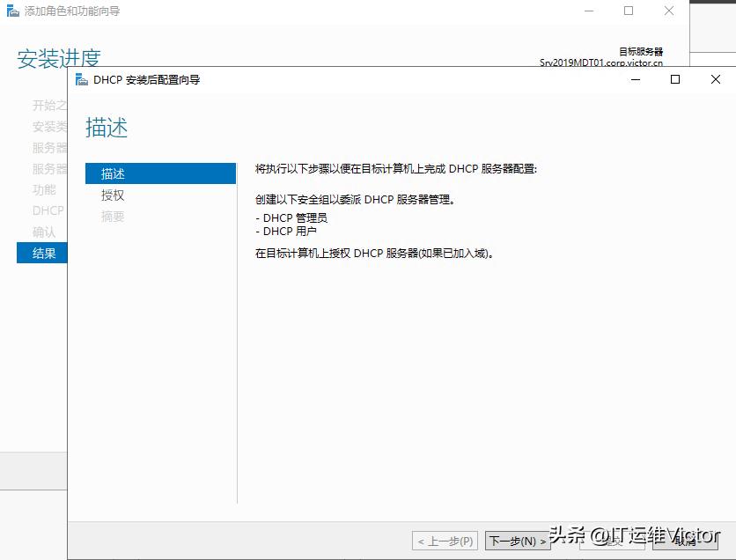Click the DHCP 服务器 step in left navigation
Screen dimensions: 736x560
click(x=48, y=210)
